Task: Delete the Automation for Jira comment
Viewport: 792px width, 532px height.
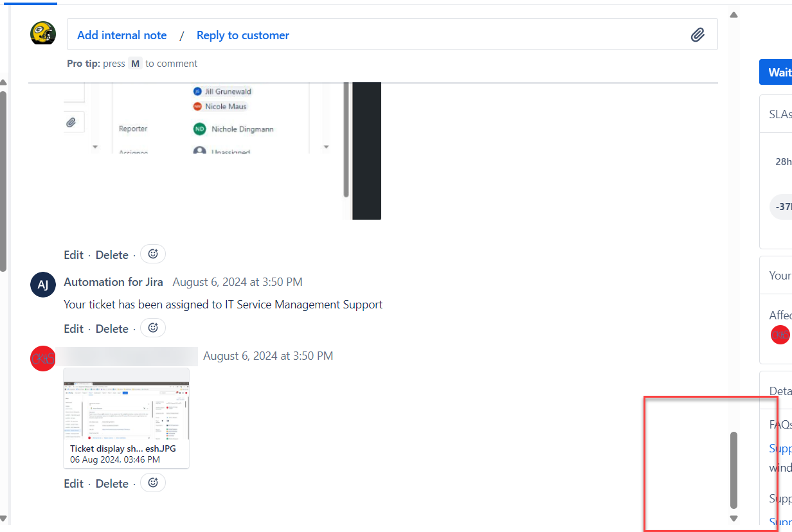Action: [112, 328]
